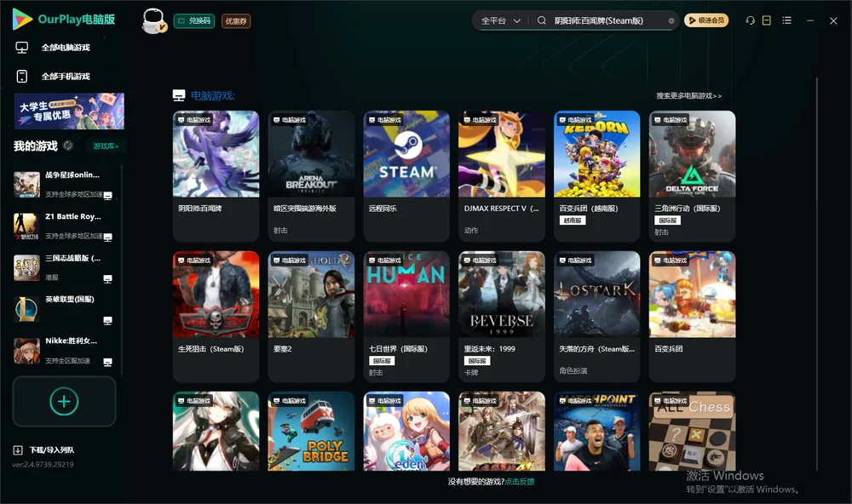Click the 点击反馈 feedback link

pos(520,482)
